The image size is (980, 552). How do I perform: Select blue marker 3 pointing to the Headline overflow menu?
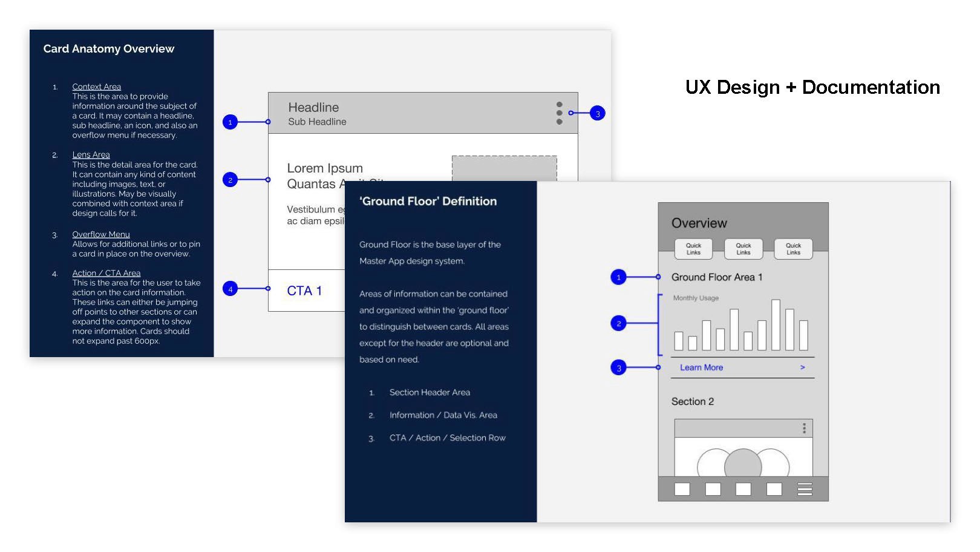tap(597, 113)
